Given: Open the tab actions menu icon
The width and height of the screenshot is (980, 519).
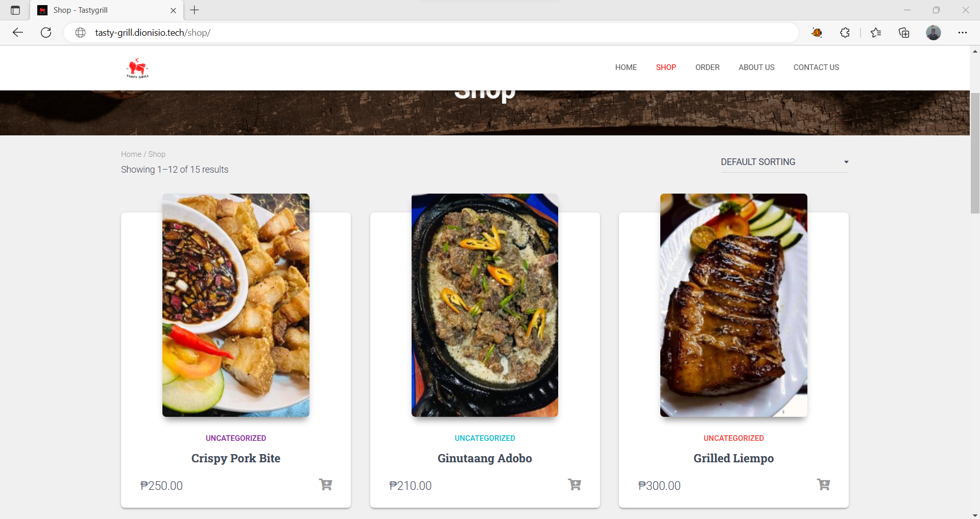Looking at the screenshot, I should tap(15, 10).
